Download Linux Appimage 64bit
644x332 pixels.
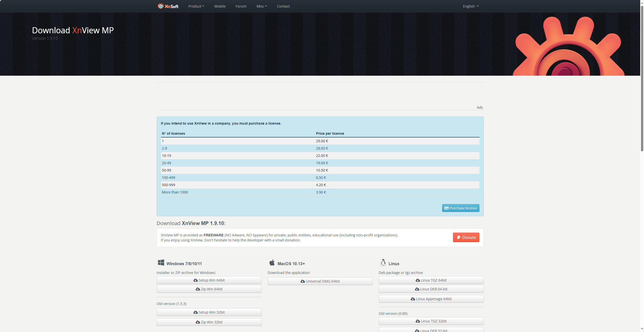click(x=431, y=299)
